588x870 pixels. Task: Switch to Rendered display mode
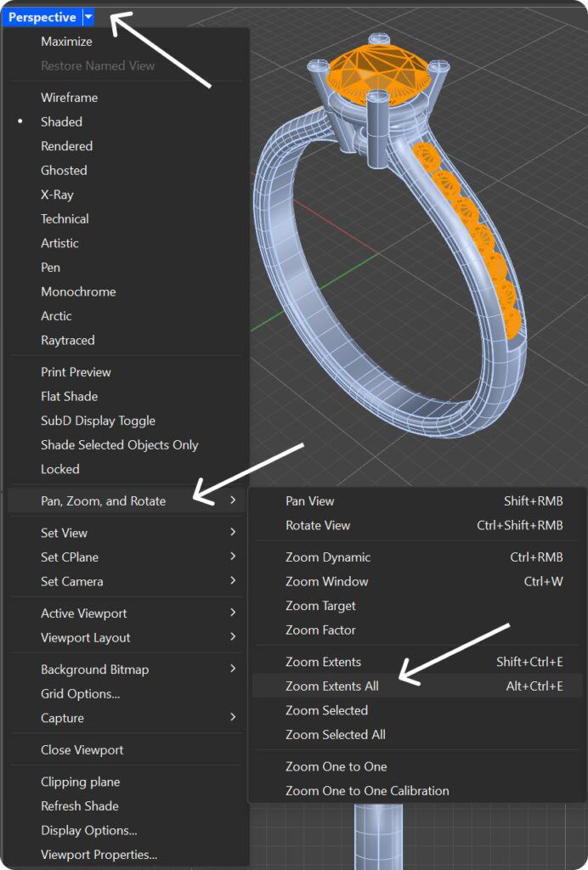[x=66, y=146]
